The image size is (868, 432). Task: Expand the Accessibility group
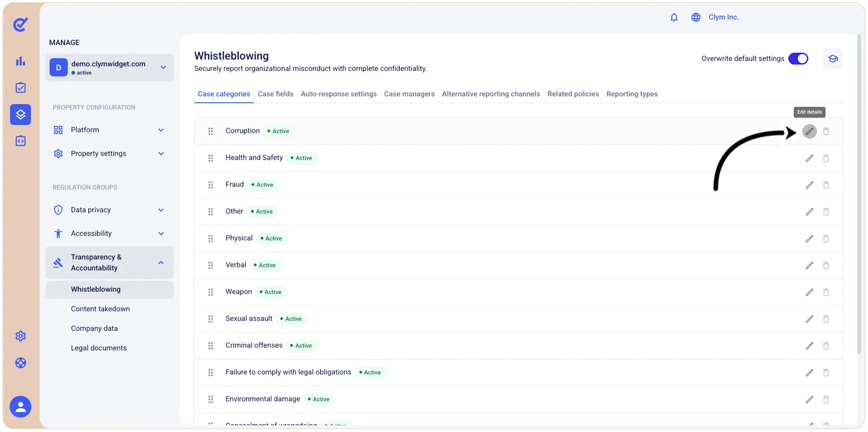tap(110, 233)
